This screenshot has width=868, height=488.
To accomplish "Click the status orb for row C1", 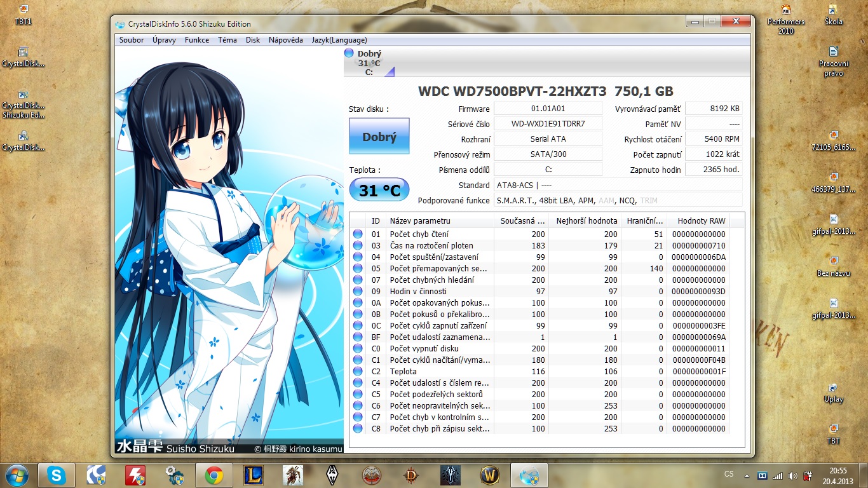I will [358, 360].
